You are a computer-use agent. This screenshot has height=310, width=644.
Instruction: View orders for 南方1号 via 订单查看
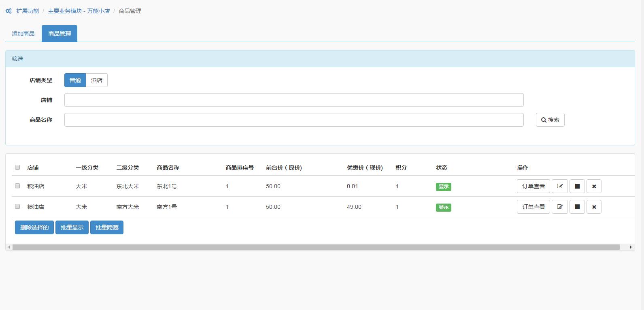[x=533, y=207]
